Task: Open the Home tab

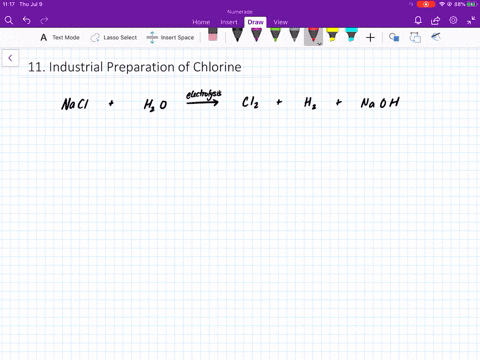Action: pyautogui.click(x=201, y=22)
